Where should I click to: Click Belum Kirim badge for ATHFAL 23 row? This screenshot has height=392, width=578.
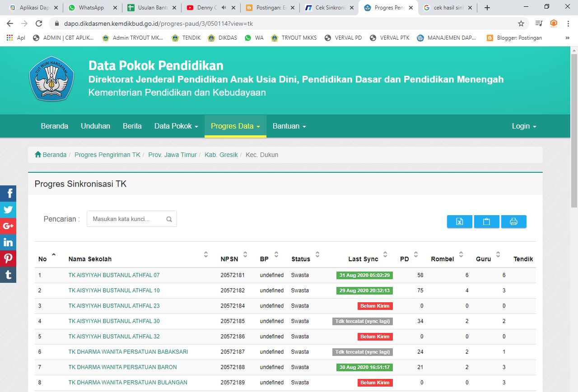375,306
